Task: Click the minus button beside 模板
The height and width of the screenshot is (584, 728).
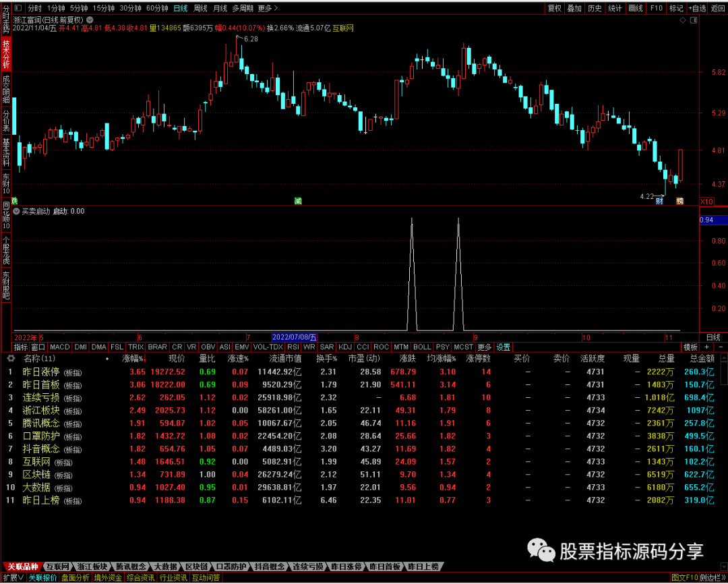Action: 721,347
